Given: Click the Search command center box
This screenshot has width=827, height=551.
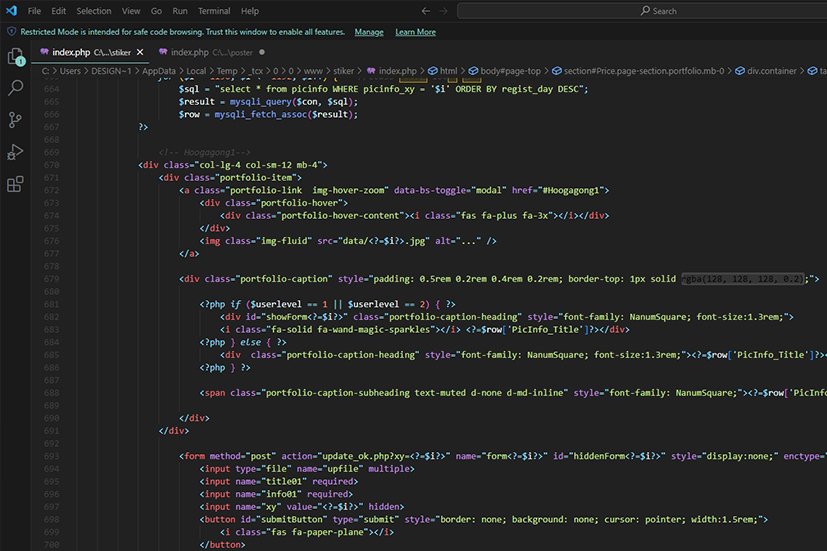Looking at the screenshot, I should tap(658, 11).
